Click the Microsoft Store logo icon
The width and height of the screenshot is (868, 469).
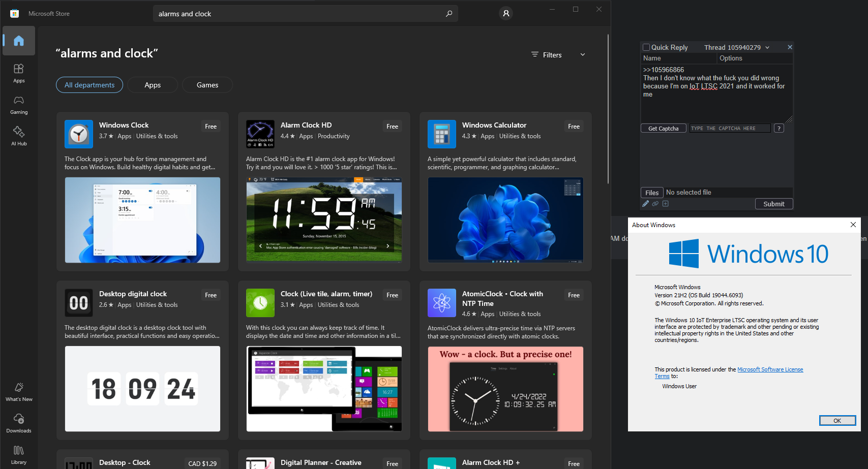pos(15,14)
